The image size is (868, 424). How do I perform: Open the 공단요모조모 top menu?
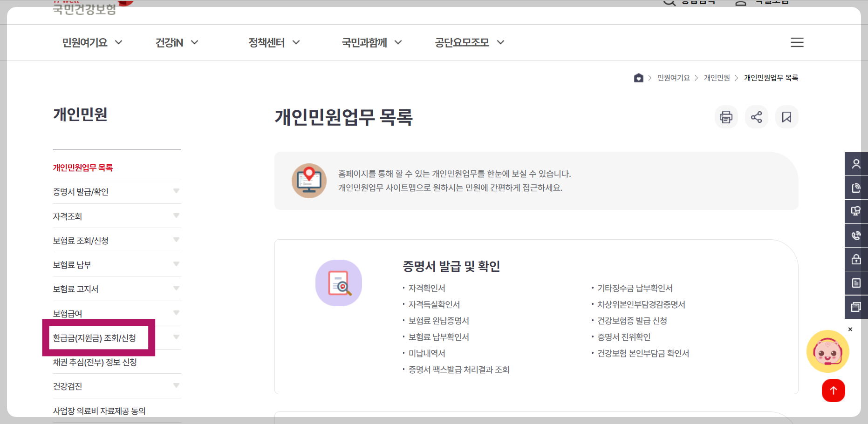470,42
